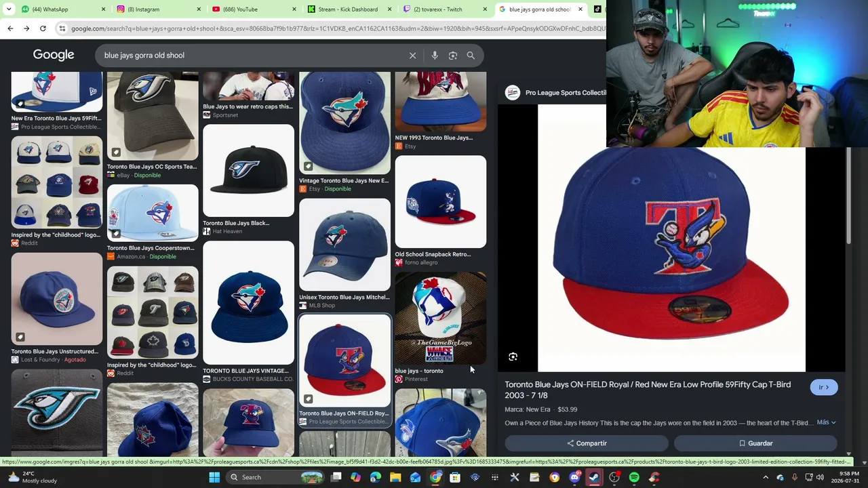This screenshot has width=868, height=488.
Task: Click the Chrome address bar URL
Action: tap(338, 28)
